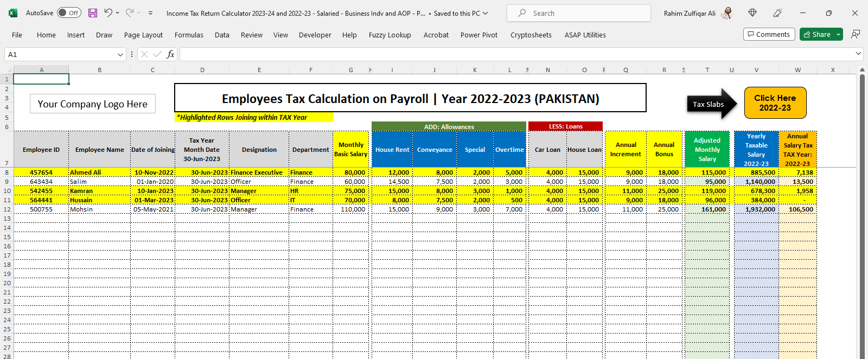Image resolution: width=868 pixels, height=359 pixels.
Task: Open the ASAP Utilities tab
Action: coord(585,35)
